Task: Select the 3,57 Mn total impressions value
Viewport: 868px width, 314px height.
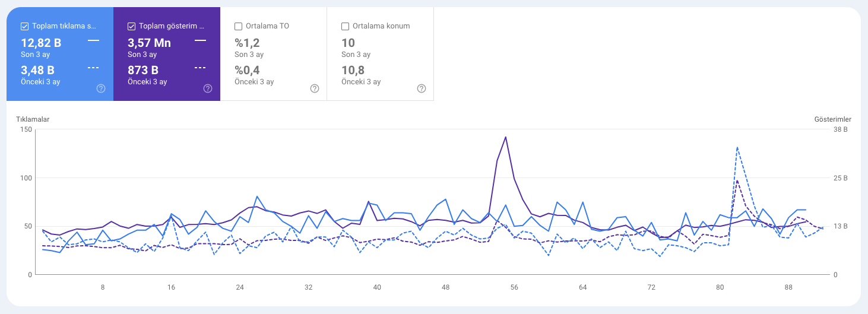Action: pos(149,43)
